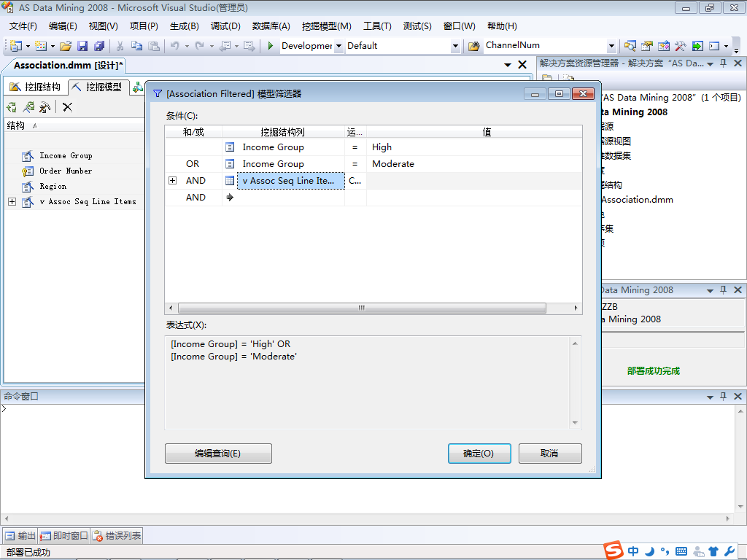Click the Create Related Mining Model icon

point(28,107)
